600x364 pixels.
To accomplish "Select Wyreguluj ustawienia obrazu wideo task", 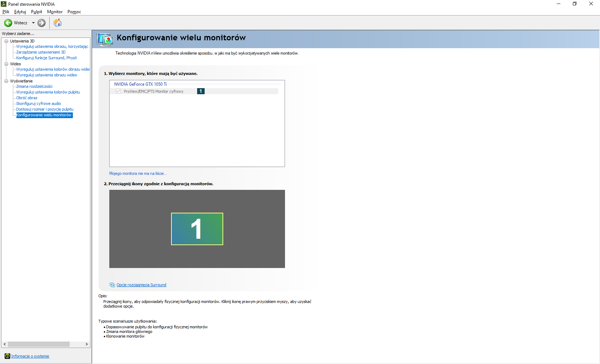I will point(46,75).
